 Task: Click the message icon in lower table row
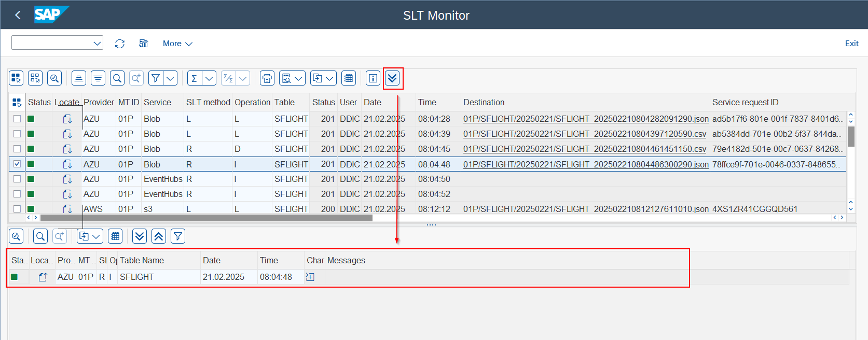tap(310, 277)
